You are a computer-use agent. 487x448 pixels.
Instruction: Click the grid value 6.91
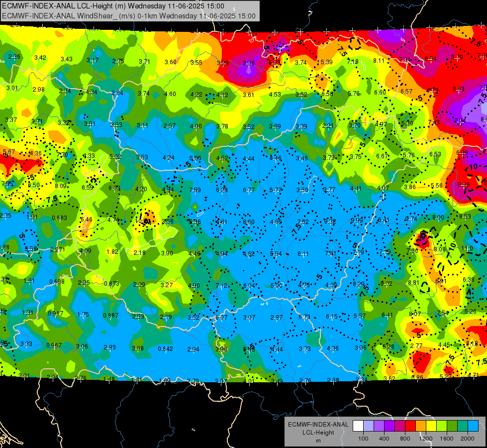pyautogui.click(x=441, y=281)
